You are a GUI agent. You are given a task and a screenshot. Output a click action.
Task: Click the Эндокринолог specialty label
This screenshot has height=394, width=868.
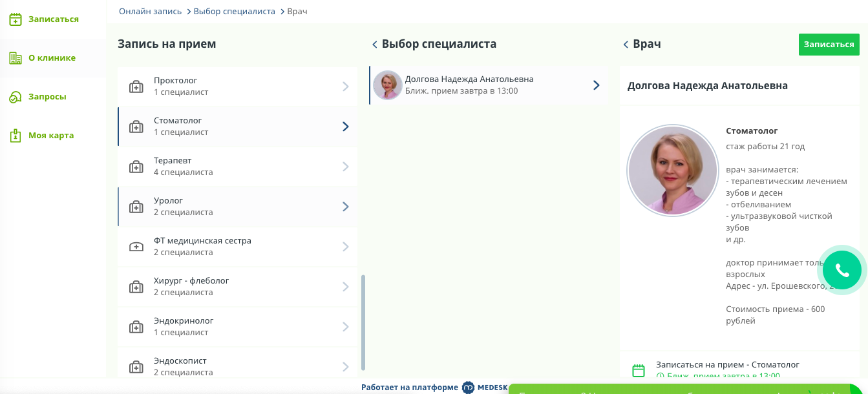click(184, 321)
